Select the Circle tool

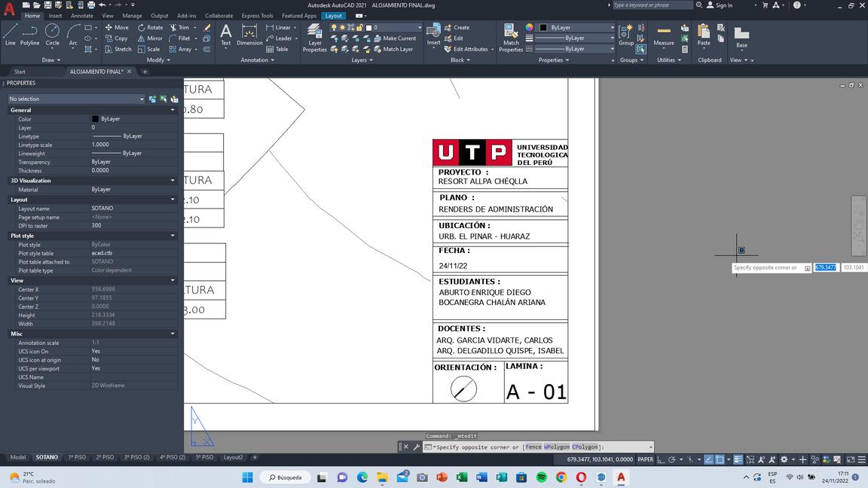point(52,35)
